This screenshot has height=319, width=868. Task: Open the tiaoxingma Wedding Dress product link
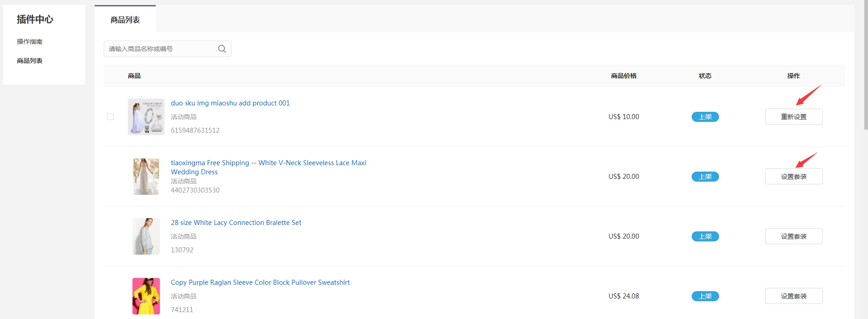tap(268, 163)
